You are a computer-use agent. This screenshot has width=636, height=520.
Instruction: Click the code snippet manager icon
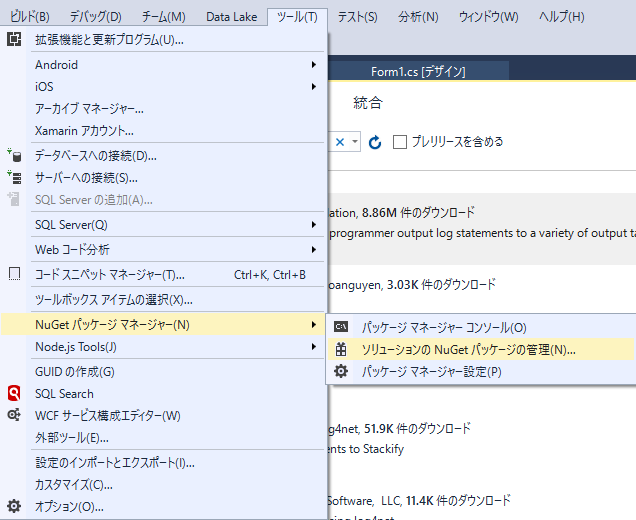click(x=14, y=274)
